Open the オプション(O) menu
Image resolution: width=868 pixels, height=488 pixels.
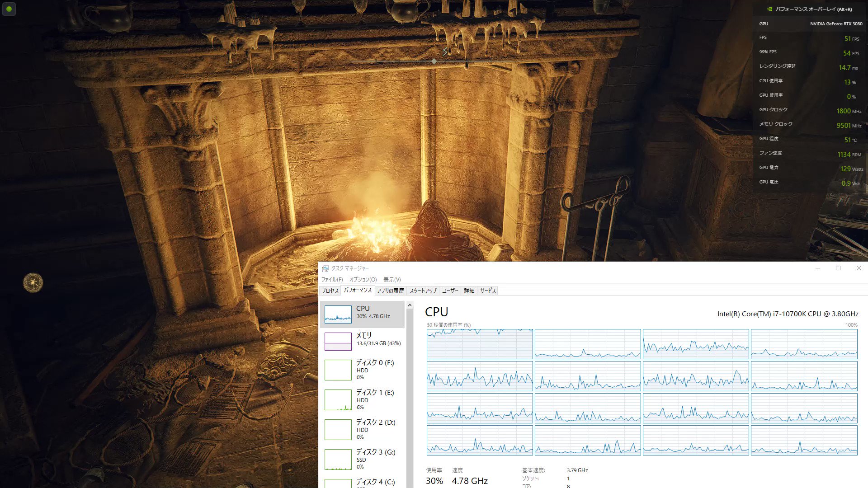tap(363, 280)
